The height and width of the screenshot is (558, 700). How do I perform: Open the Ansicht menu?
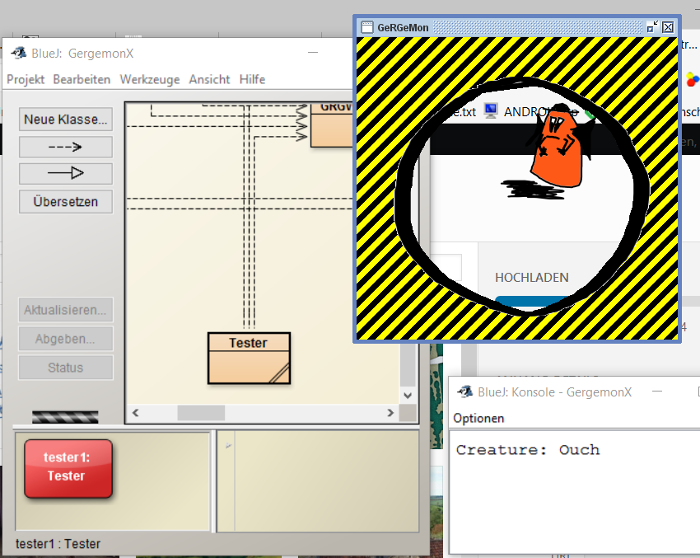[x=209, y=79]
